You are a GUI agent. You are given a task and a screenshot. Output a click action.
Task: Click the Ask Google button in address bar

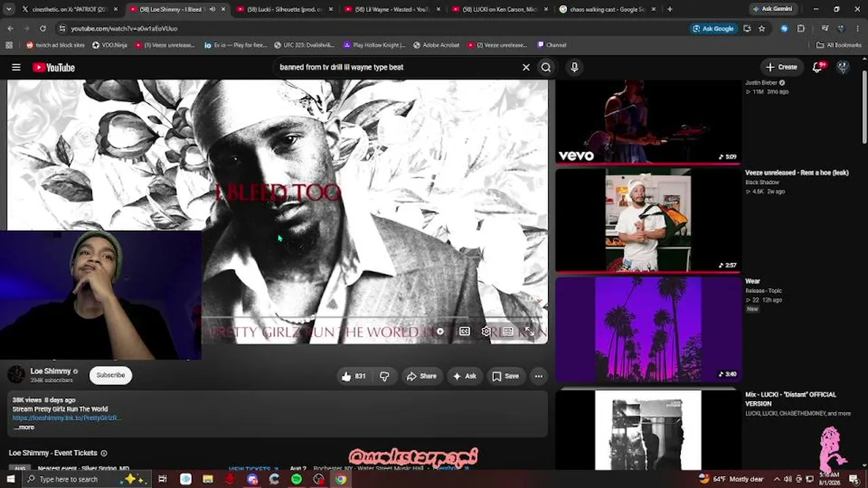[713, 28]
